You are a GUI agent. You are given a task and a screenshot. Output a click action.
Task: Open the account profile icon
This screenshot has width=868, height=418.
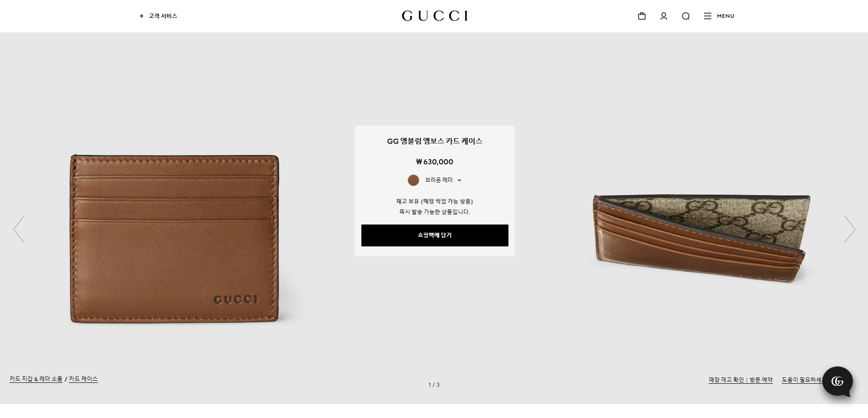click(664, 16)
